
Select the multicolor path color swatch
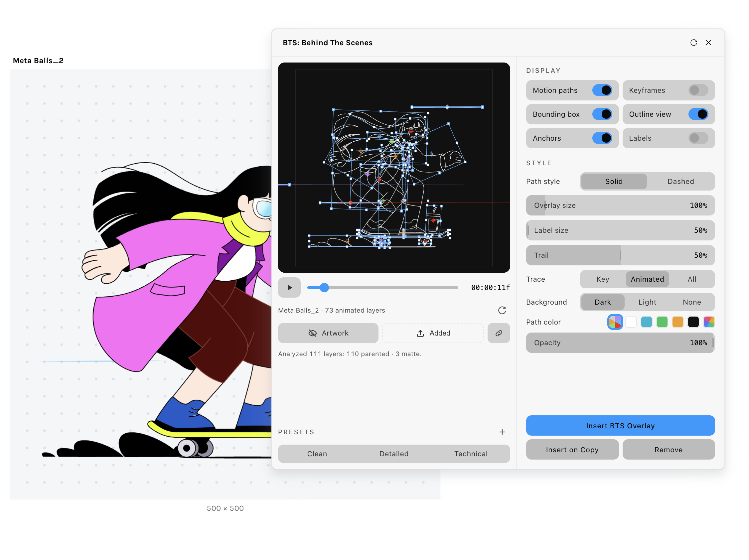[615, 322]
